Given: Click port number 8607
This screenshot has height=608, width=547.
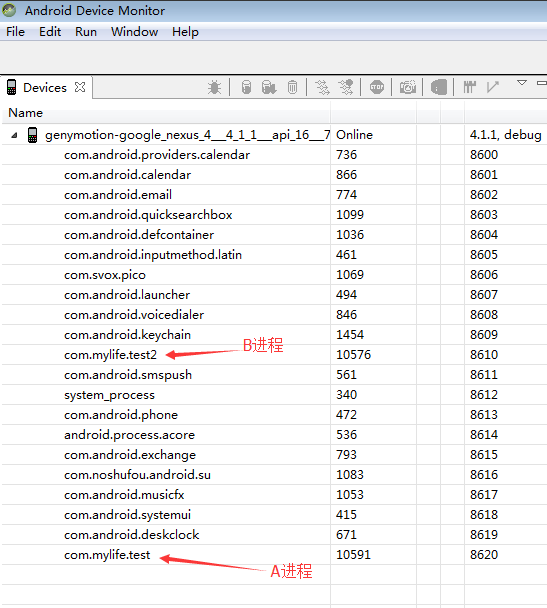Looking at the screenshot, I should pyautogui.click(x=484, y=295).
